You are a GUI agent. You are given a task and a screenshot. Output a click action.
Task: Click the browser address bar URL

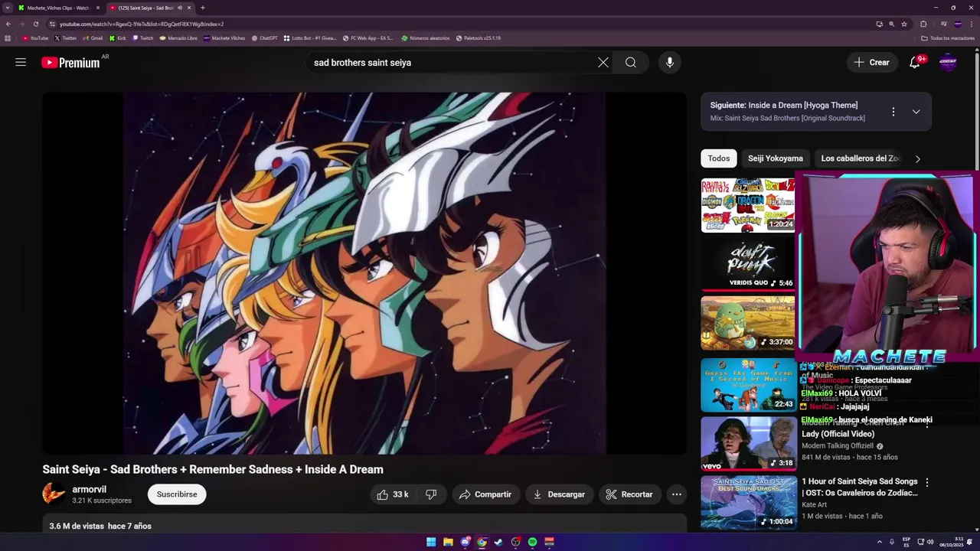click(142, 24)
